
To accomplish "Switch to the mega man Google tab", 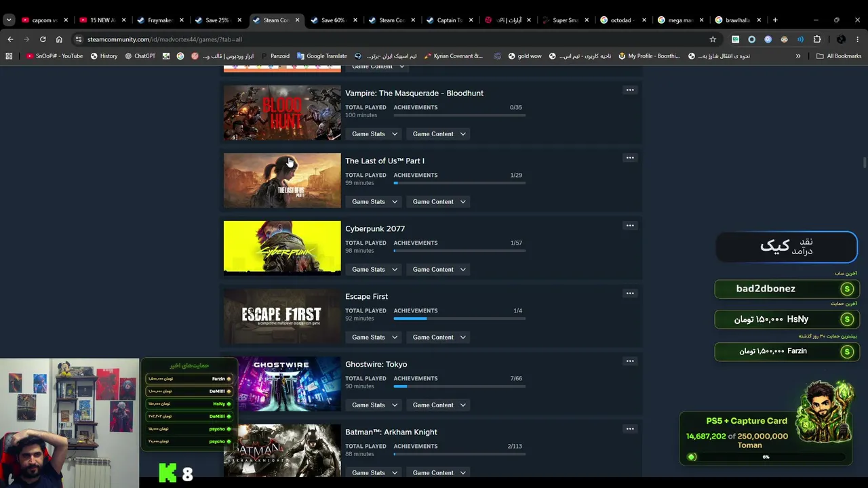I will 680,20.
